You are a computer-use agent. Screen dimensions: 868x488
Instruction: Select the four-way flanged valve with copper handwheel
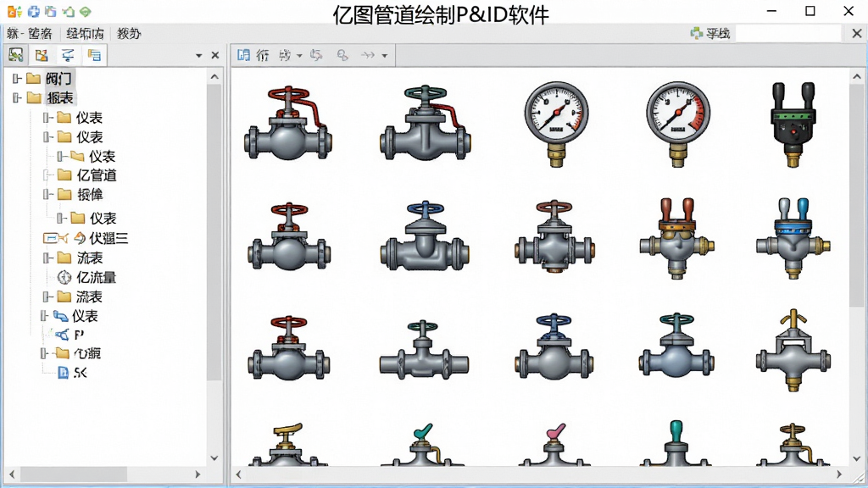pos(554,236)
